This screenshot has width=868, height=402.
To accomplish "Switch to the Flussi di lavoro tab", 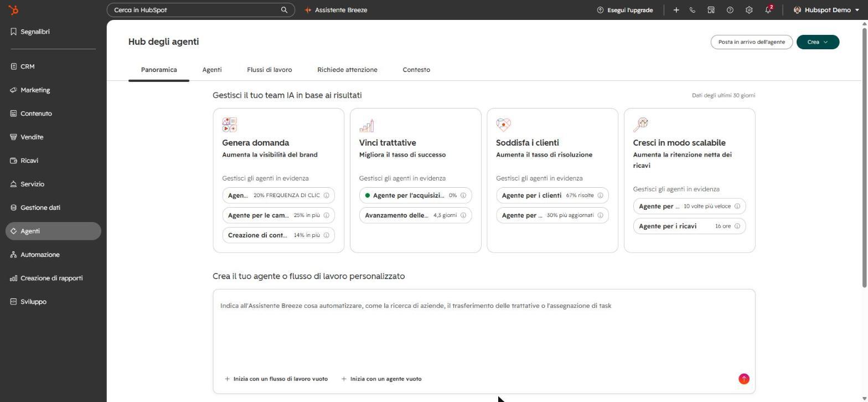I will (x=270, y=70).
